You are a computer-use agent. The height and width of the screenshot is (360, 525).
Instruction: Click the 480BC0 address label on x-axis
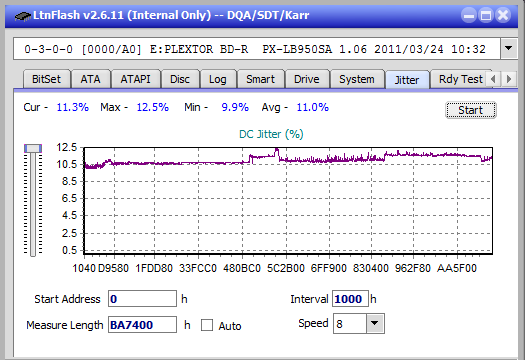click(242, 268)
